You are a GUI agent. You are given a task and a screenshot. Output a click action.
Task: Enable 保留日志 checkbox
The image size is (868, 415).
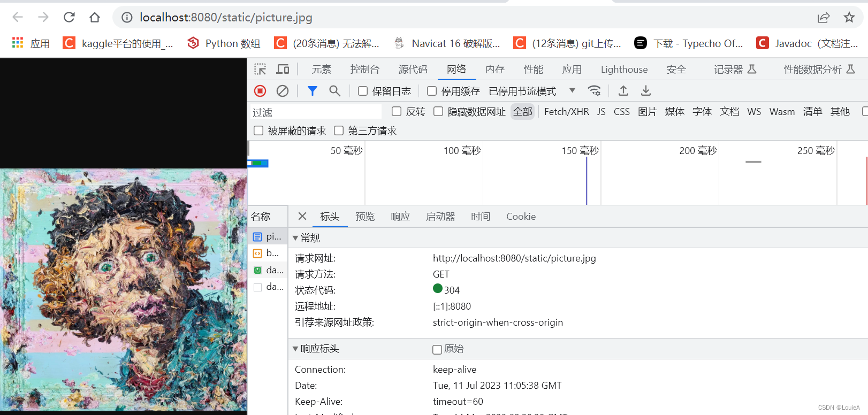pyautogui.click(x=363, y=91)
